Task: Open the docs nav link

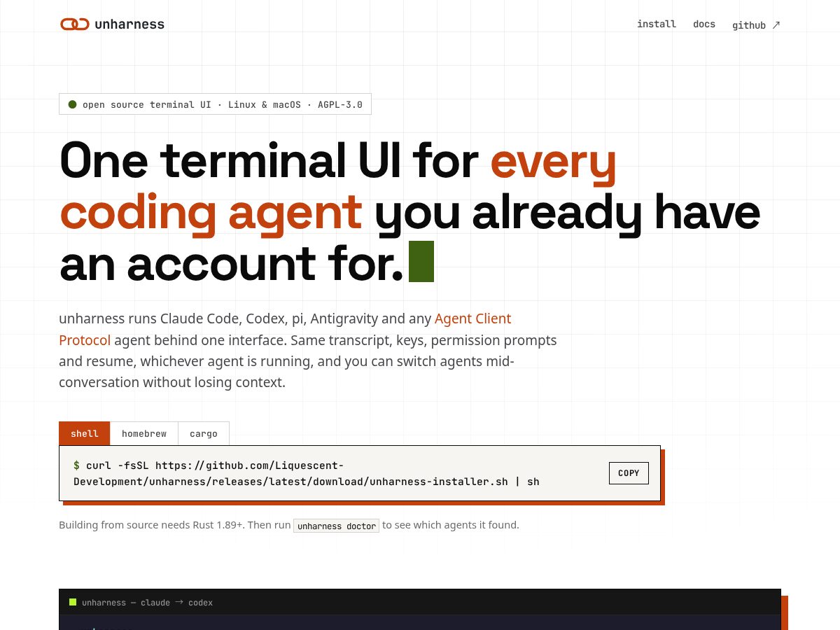Action: click(x=704, y=24)
